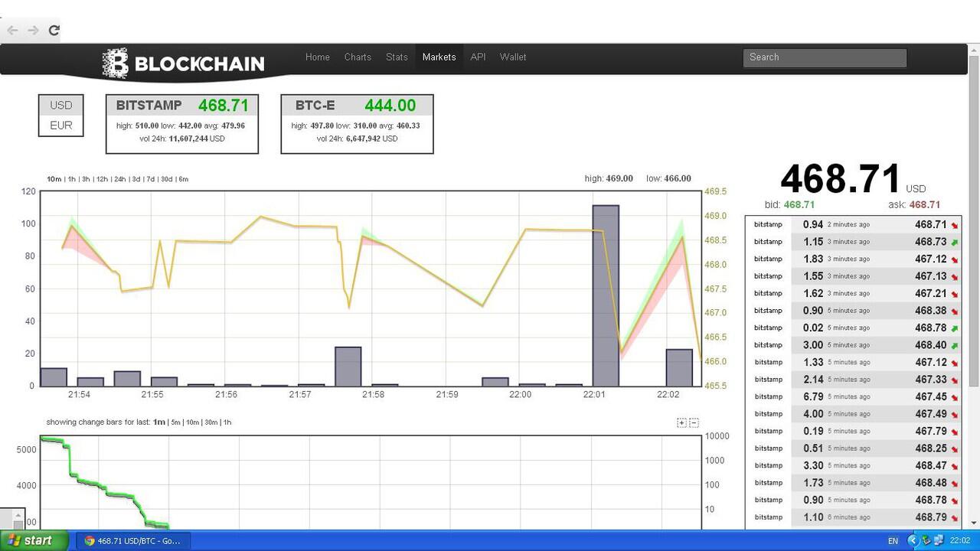Click the scrollbar down arrow at page bottom
The width and height of the screenshot is (980, 551).
pos(973,524)
